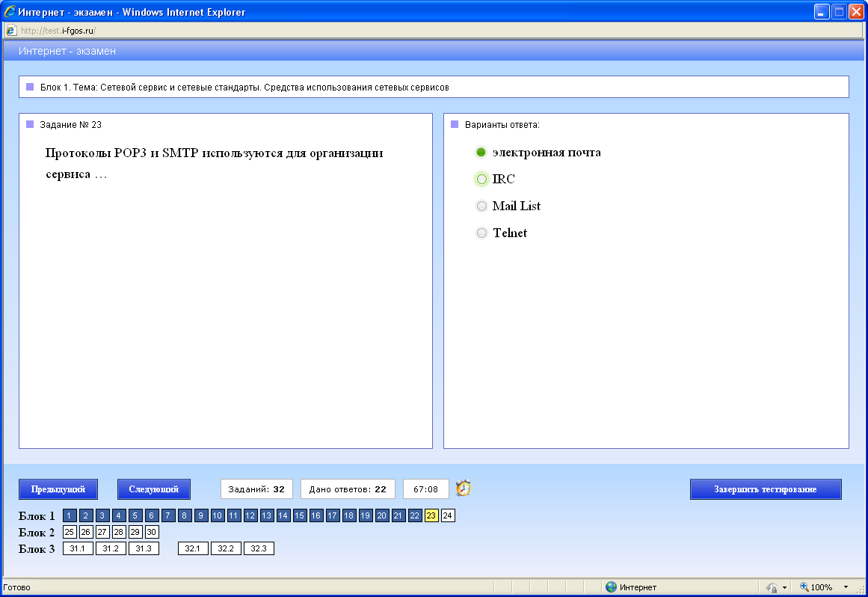Maximize the Internet Explorer window
The image size is (868, 597).
tap(839, 12)
